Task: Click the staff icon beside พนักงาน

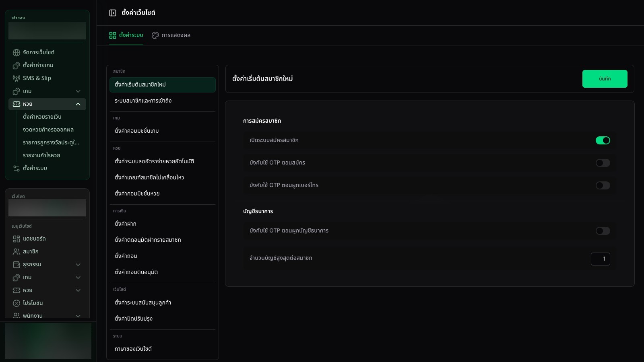Action: point(17,316)
